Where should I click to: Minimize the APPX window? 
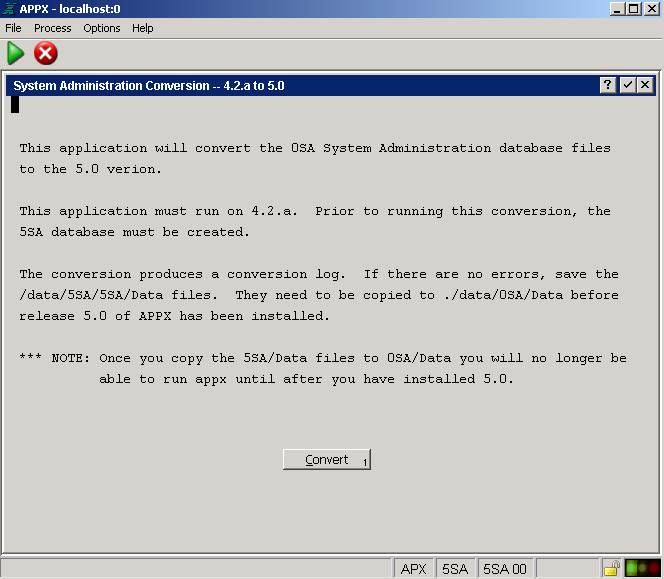(617, 9)
